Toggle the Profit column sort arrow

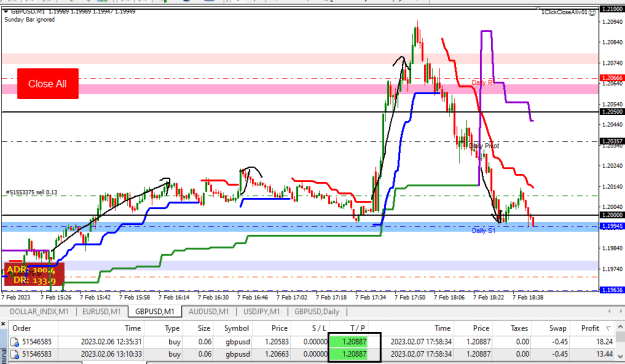[x=609, y=329]
